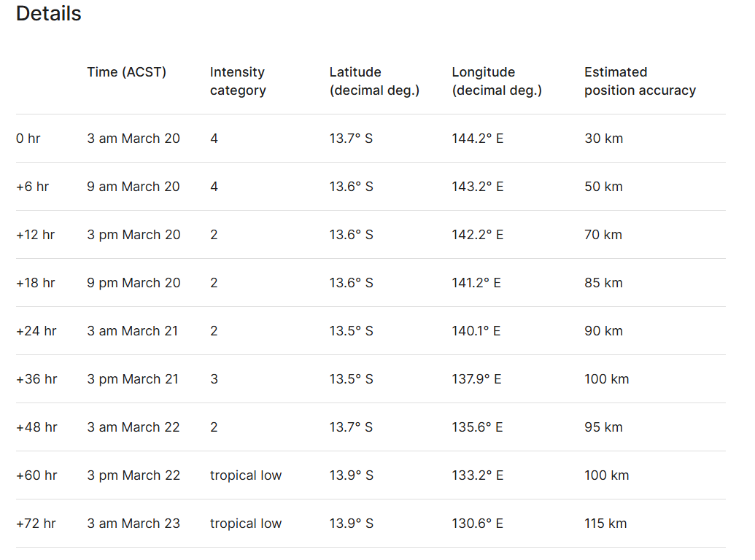Select the 9 am March 20 time cell
The width and height of the screenshot is (755, 560).
point(133,187)
